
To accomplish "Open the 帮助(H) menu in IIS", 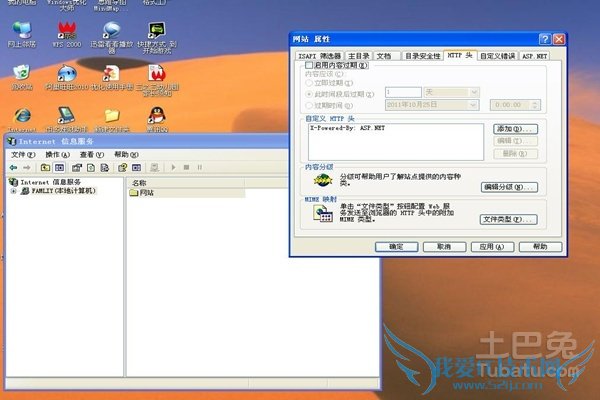I will pos(126,155).
